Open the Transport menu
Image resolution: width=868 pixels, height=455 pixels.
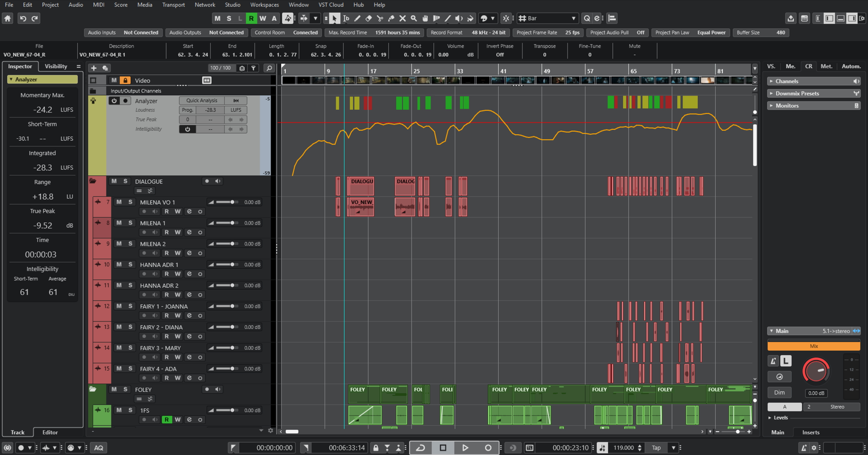tap(173, 5)
